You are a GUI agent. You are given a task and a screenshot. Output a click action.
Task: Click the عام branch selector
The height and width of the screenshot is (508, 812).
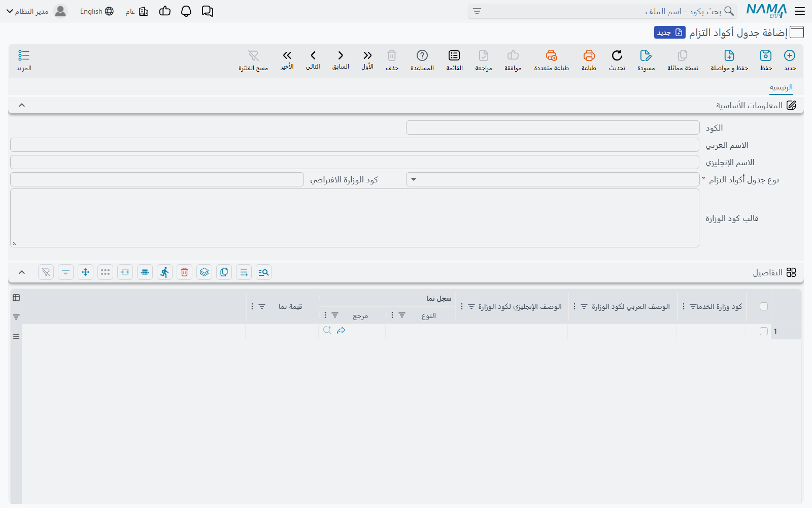point(137,11)
